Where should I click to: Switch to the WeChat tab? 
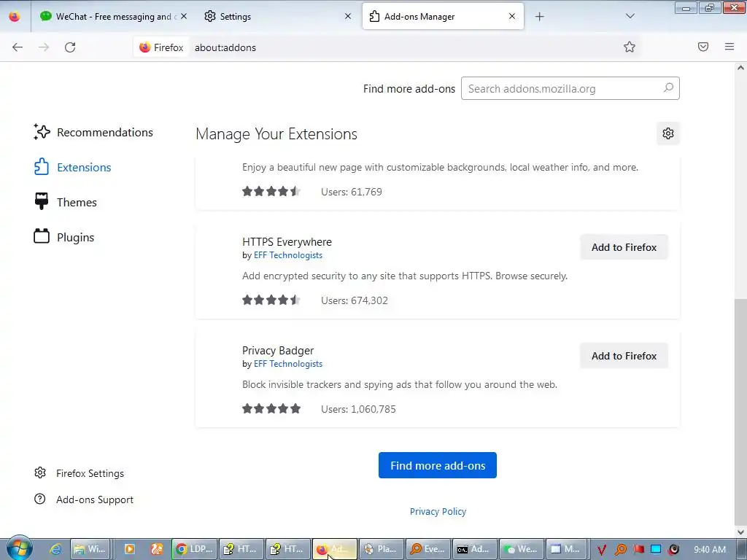point(113,17)
